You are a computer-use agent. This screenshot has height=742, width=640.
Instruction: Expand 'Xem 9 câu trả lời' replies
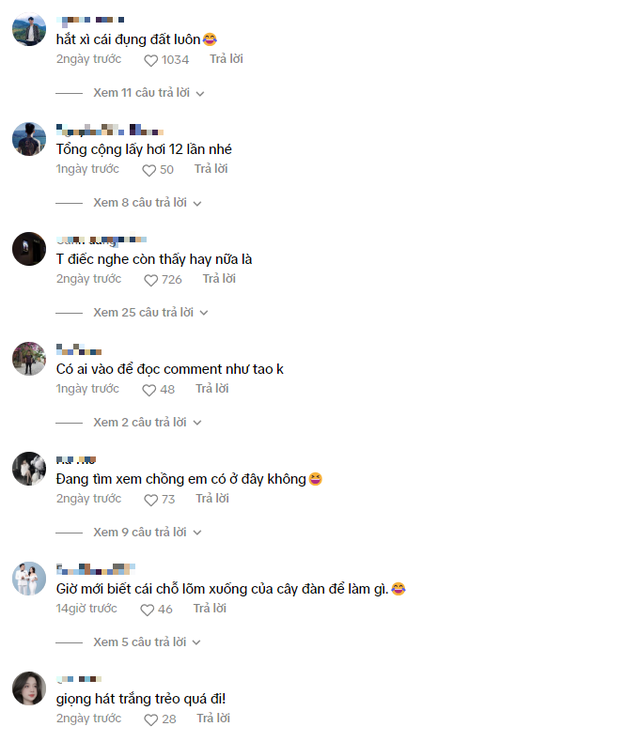[x=147, y=532]
